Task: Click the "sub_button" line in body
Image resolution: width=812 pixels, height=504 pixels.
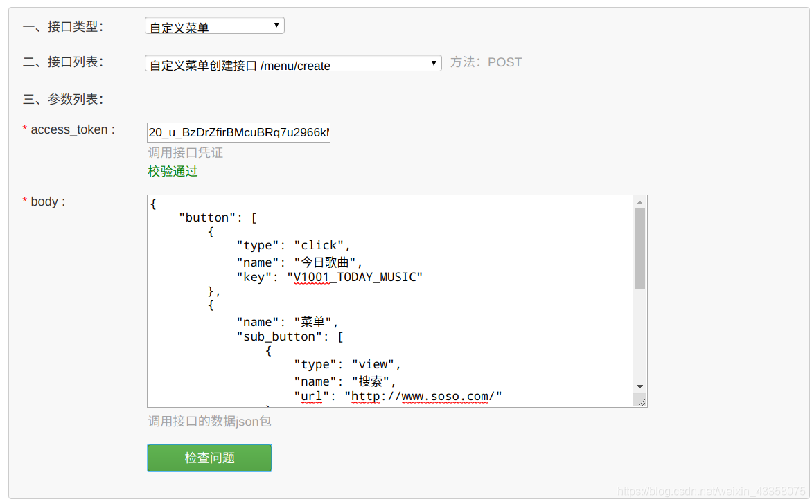Action: pos(290,337)
